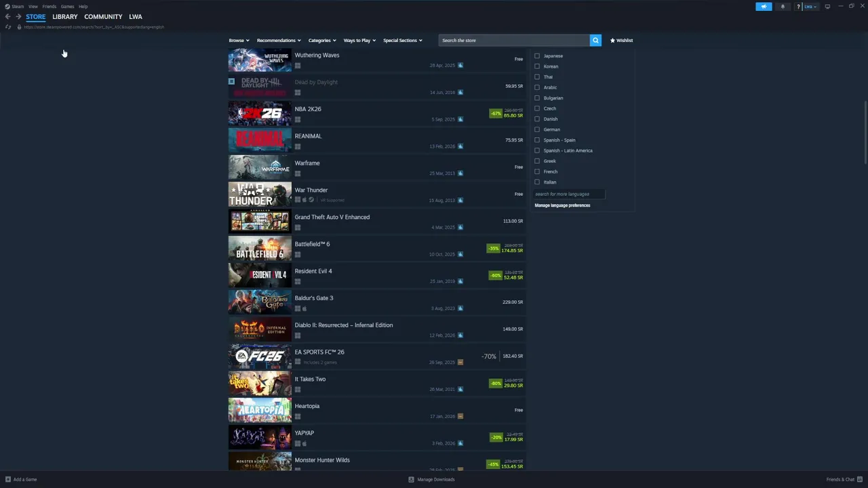Open the Ways to Play dropdown
The image size is (868, 488).
point(359,40)
